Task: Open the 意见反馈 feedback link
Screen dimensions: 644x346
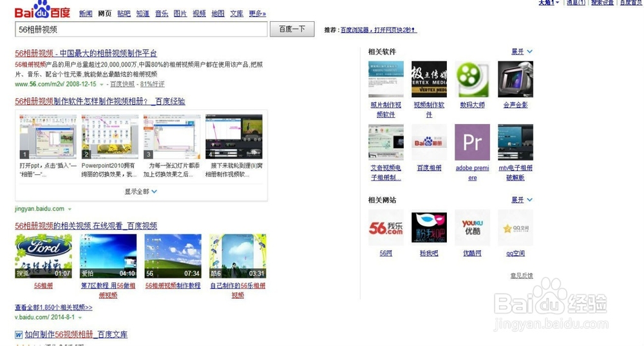Action: pos(522,275)
